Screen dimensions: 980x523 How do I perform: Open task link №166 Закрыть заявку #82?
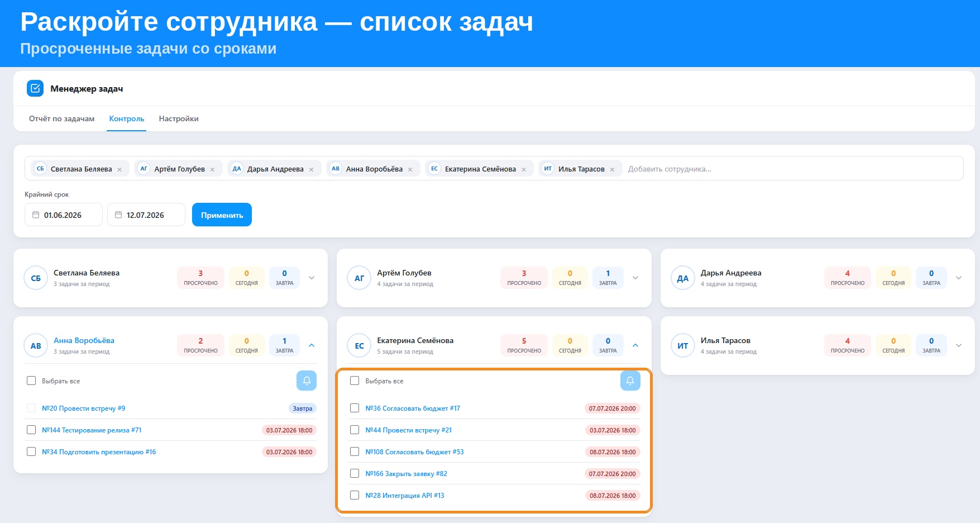(x=406, y=474)
